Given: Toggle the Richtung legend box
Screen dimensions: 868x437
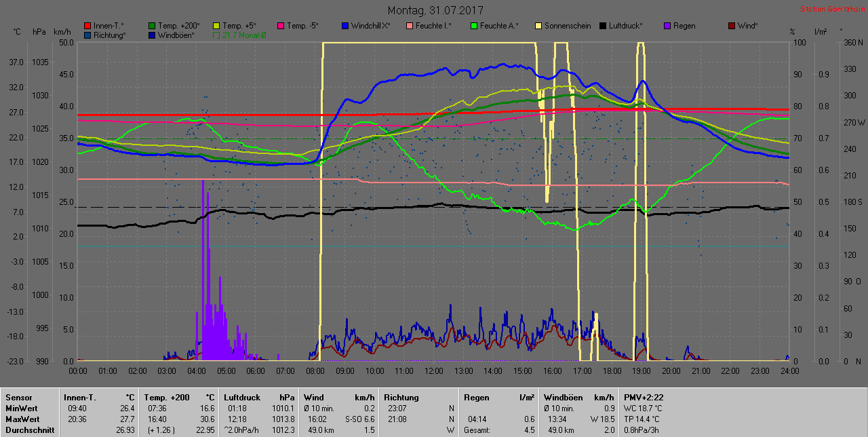Looking at the screenshot, I should 87,35.
